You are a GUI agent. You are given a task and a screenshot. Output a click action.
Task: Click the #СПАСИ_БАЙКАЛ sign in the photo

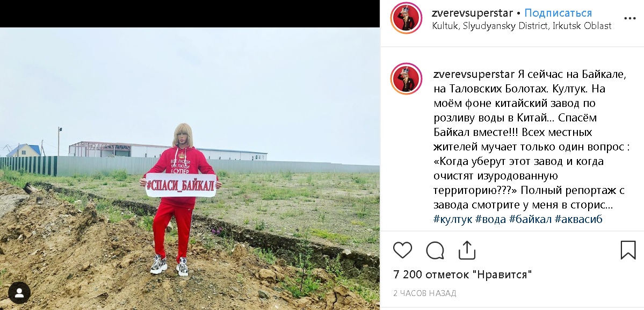[181, 185]
